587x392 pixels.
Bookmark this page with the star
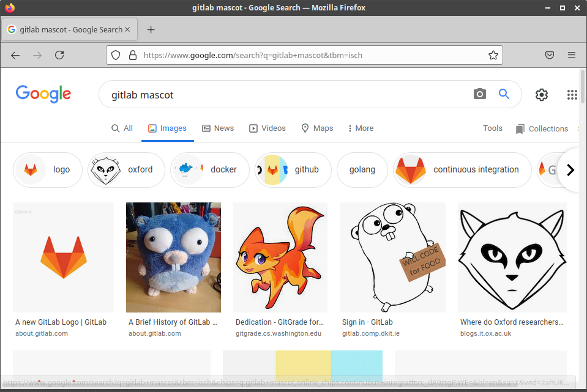[x=493, y=56]
